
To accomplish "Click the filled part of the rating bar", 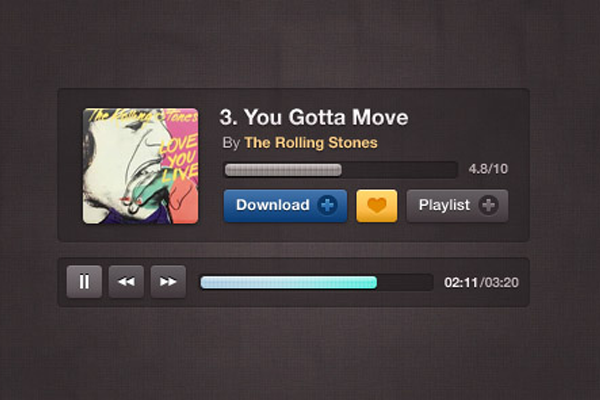I will coord(283,170).
